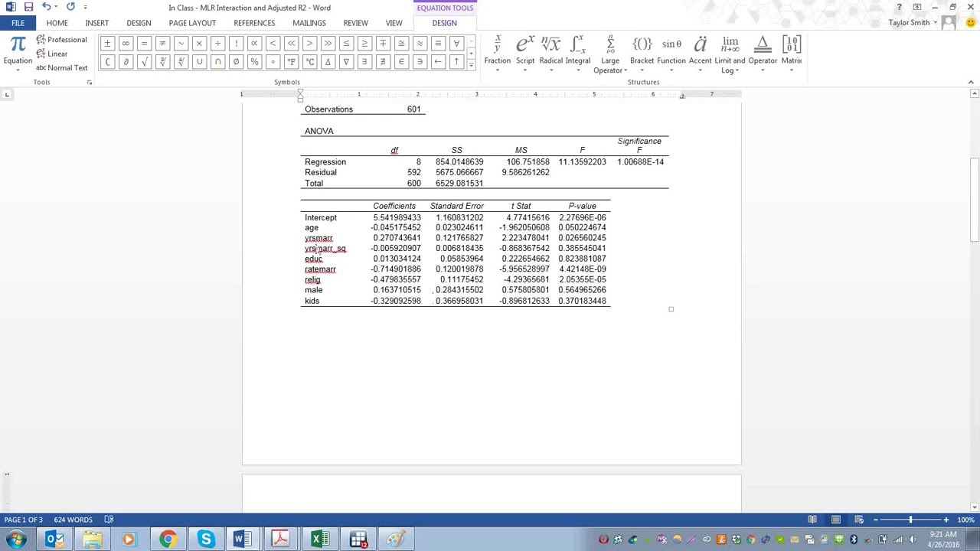The height and width of the screenshot is (551, 980).
Task: Toggle Normal Text in equation
Action: (61, 67)
